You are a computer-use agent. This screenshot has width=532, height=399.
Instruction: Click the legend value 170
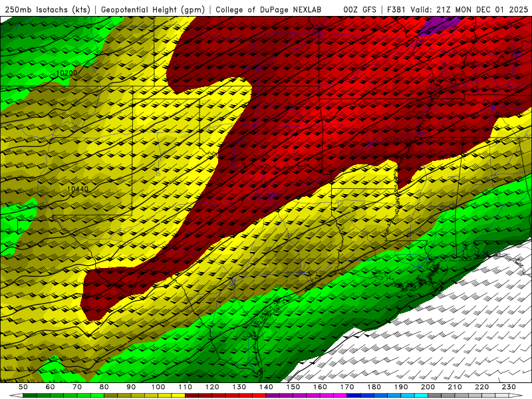pos(347,387)
